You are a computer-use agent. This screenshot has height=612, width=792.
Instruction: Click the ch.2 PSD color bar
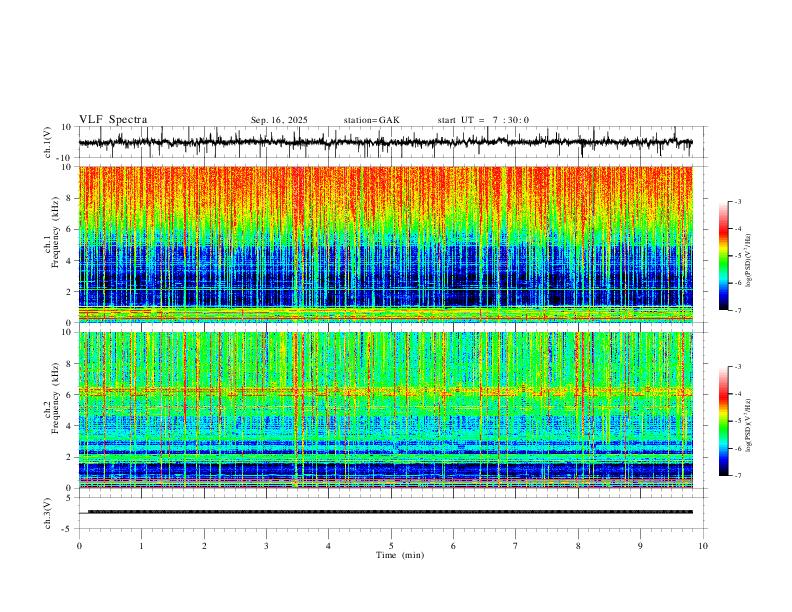pyautogui.click(x=723, y=421)
